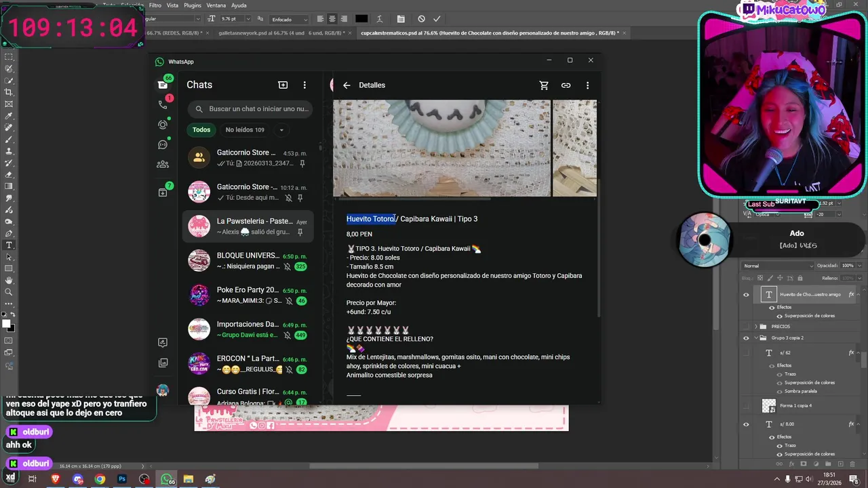
Task: Expand the PRECIOS layer group
Action: click(757, 327)
